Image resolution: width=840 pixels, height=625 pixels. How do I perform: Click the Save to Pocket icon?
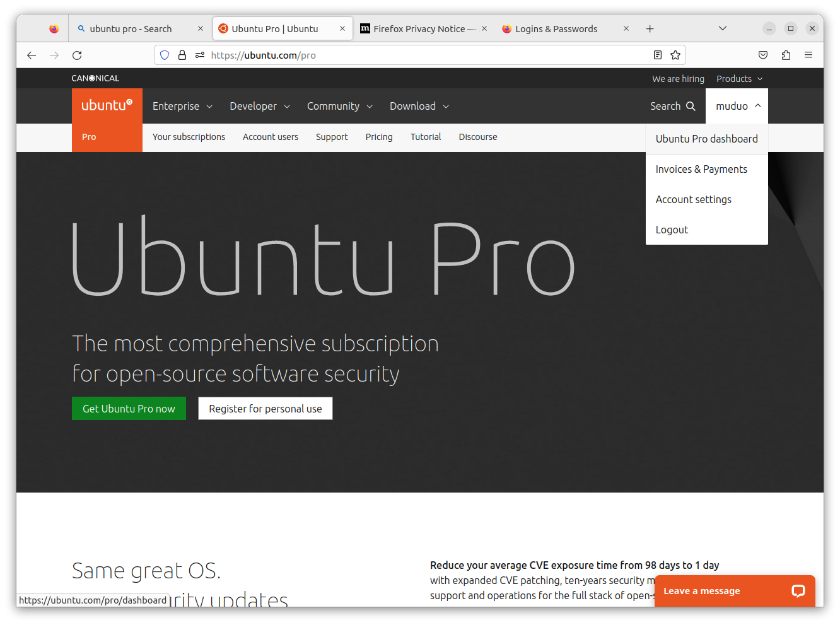coord(763,55)
